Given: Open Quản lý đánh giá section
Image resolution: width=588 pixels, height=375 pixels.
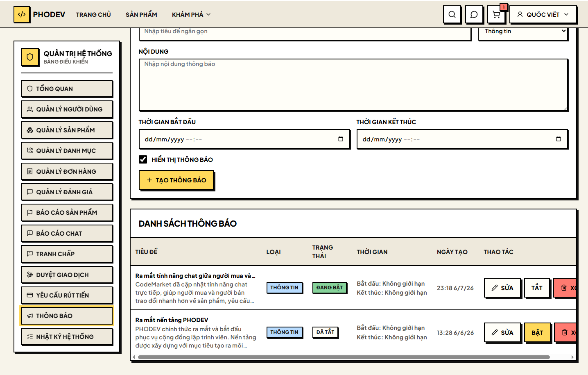Looking at the screenshot, I should point(67,192).
